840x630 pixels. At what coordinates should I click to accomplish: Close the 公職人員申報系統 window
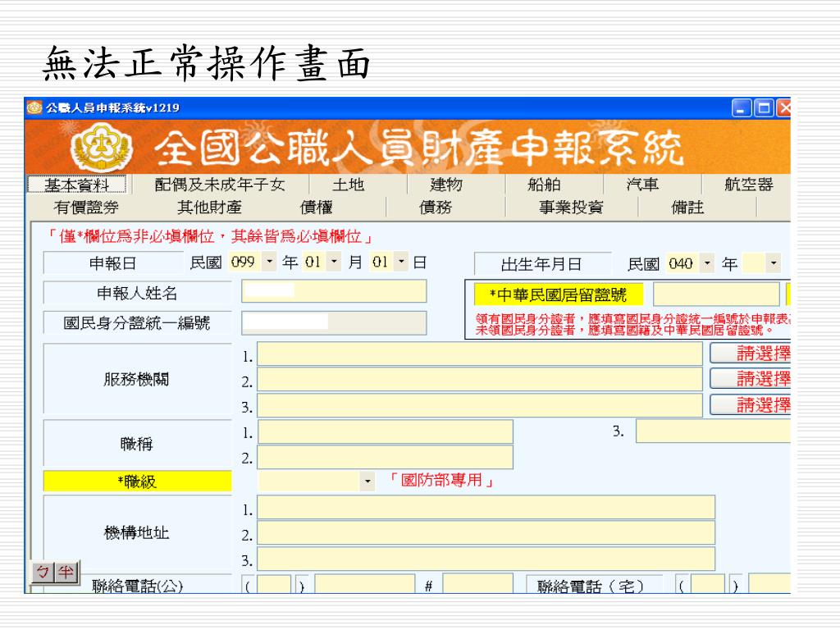[x=783, y=109]
